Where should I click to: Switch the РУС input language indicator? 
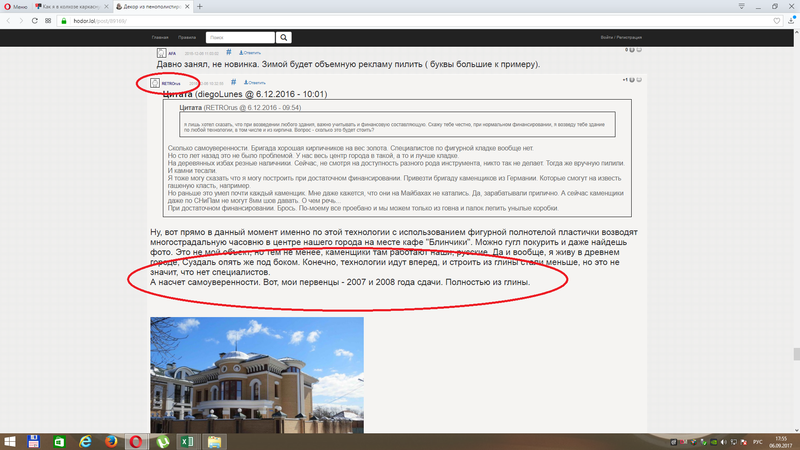point(758,442)
